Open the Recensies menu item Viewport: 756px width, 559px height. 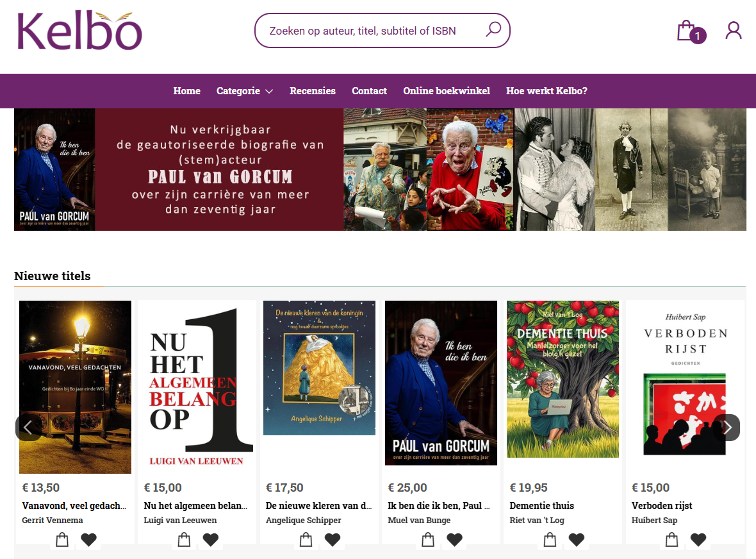point(313,90)
